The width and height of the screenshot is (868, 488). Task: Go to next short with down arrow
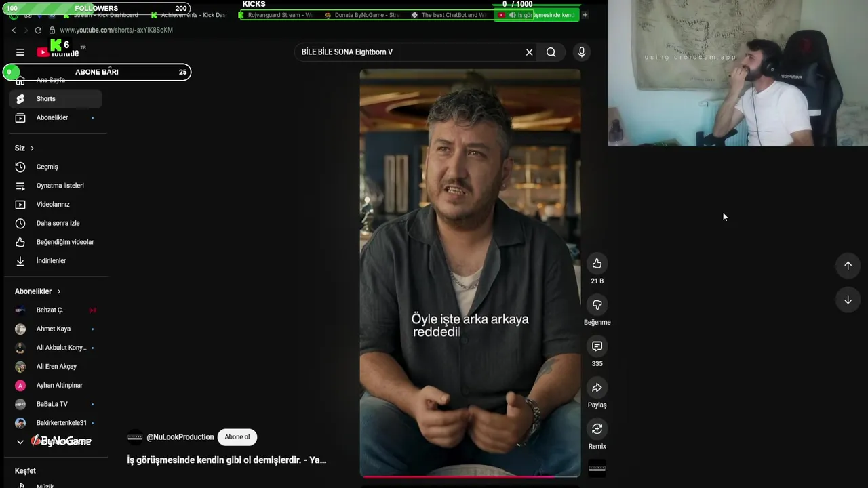(x=848, y=300)
